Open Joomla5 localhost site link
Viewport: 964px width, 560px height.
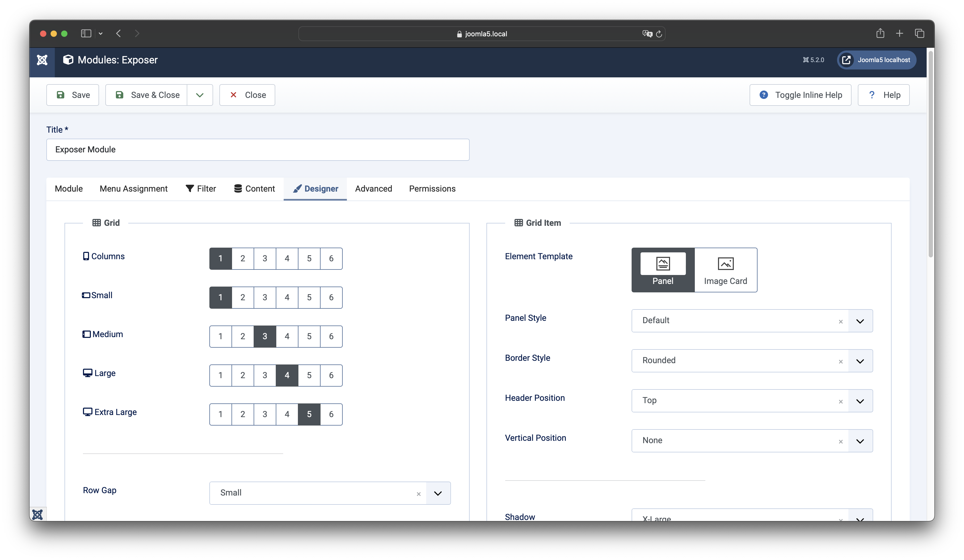point(876,60)
